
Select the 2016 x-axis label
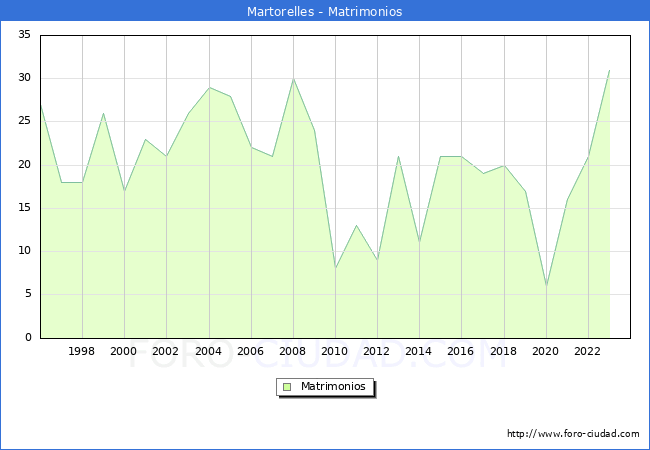point(461,352)
